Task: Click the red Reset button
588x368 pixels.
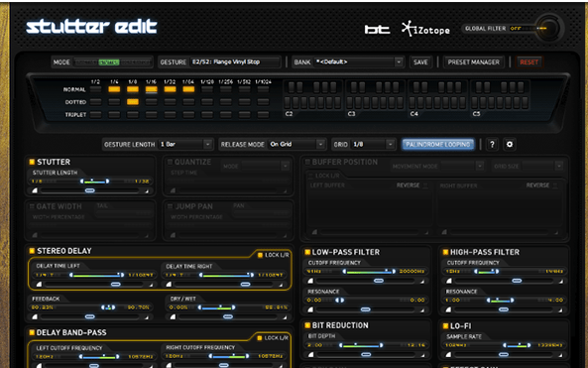Action: click(x=529, y=62)
